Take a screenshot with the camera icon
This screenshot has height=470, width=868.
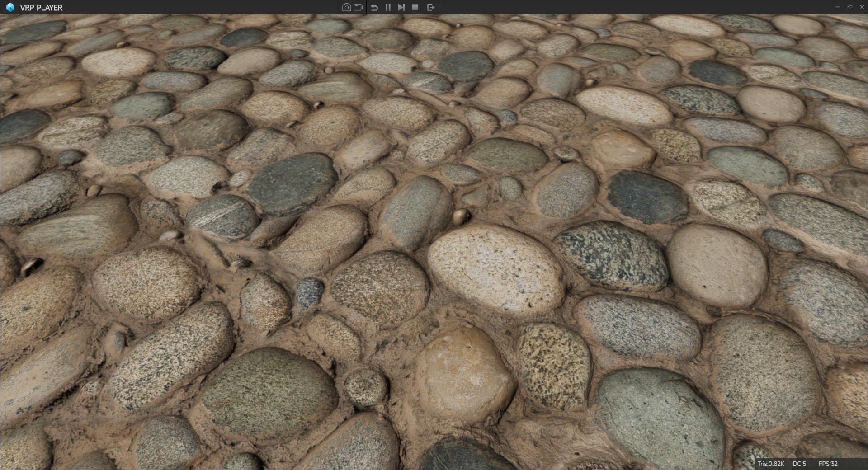(346, 7)
